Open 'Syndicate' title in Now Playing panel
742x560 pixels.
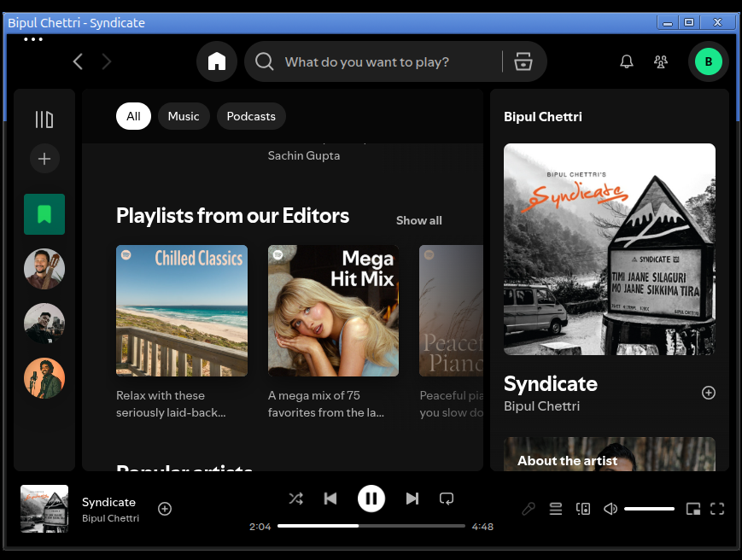pyautogui.click(x=551, y=383)
